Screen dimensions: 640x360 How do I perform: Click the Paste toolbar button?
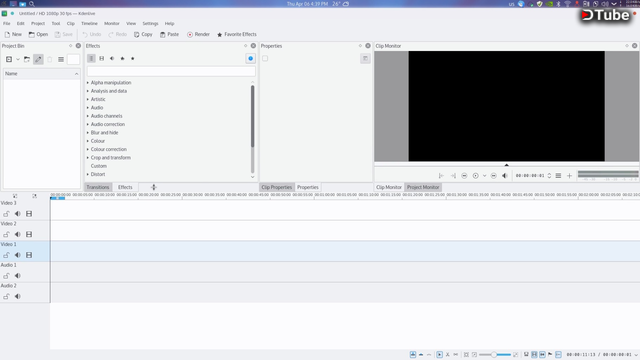click(169, 34)
